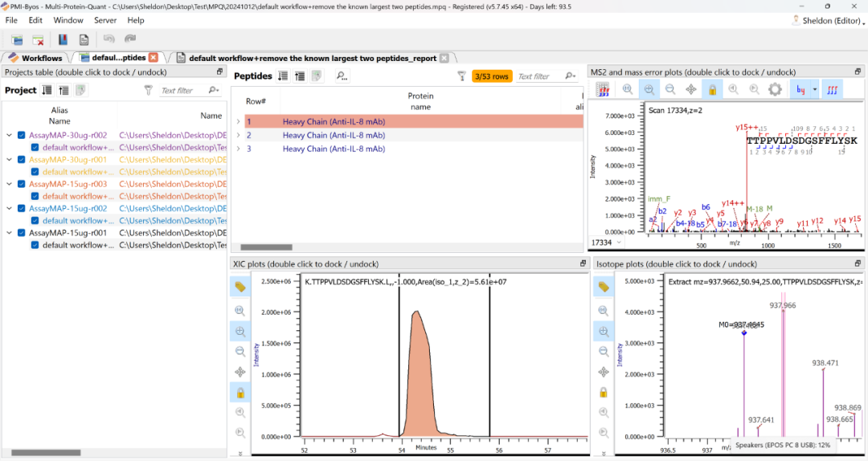Screen dimensions: 868x461
Task: Click the 3/53 rows filter button
Action: [x=492, y=76]
